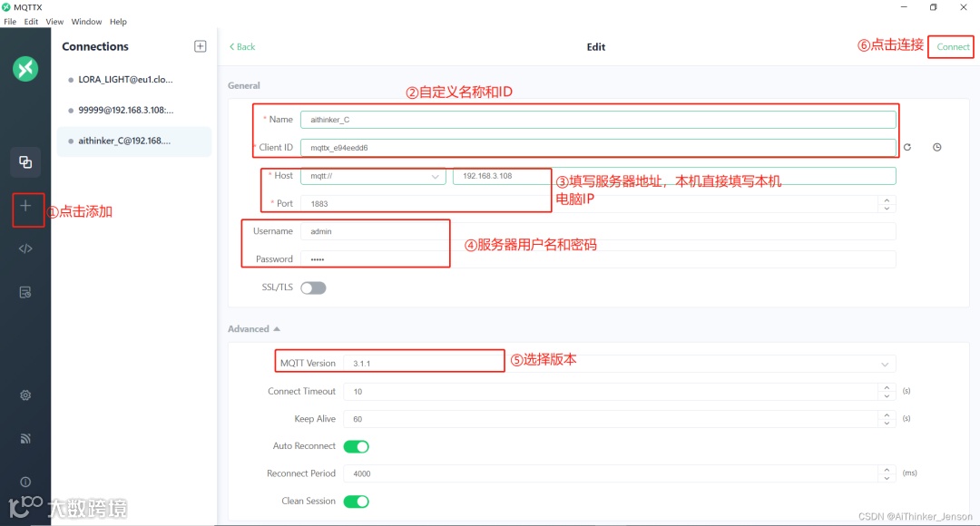Open the RSS feed icon in sidebar
This screenshot has height=526, width=980.
(x=25, y=439)
